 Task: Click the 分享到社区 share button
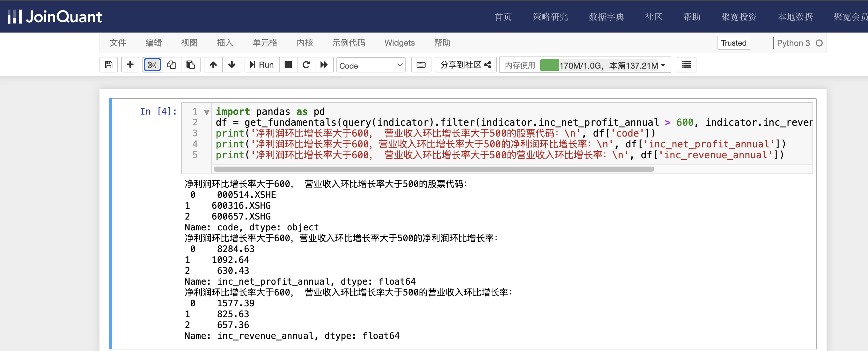click(466, 65)
